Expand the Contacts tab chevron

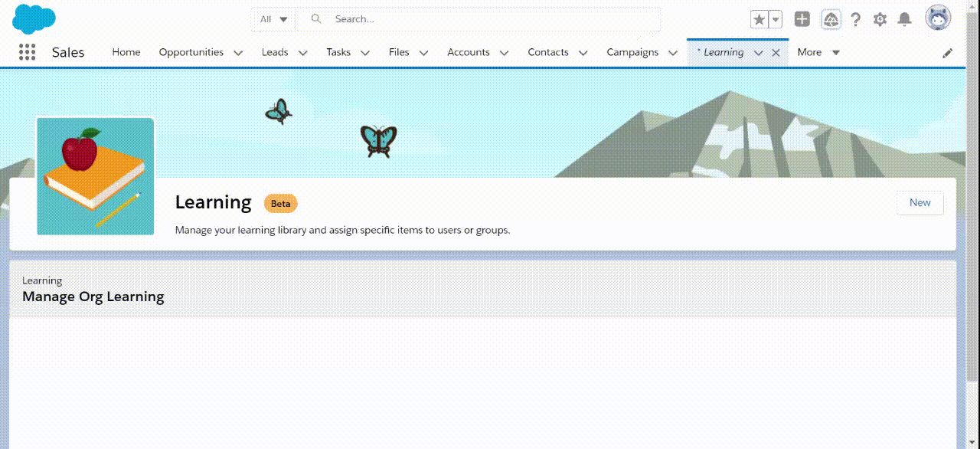coord(583,53)
